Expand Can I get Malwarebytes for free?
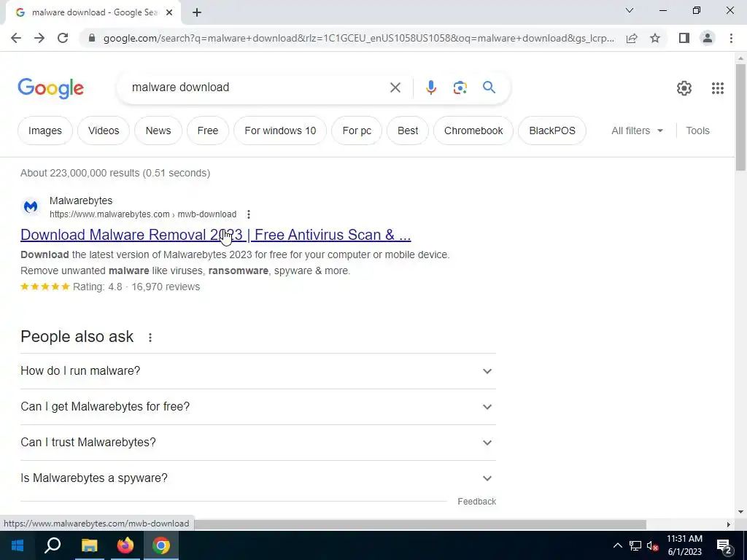Screen dimensions: 747x560 click(258, 407)
